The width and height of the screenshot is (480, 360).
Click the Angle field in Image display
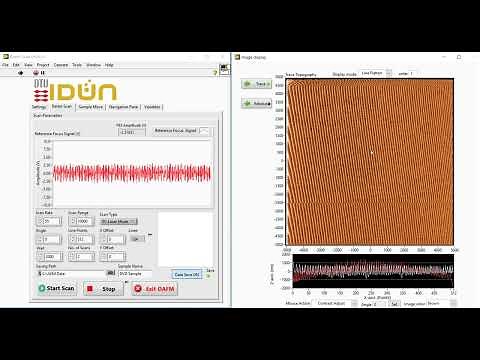pyautogui.click(x=379, y=304)
